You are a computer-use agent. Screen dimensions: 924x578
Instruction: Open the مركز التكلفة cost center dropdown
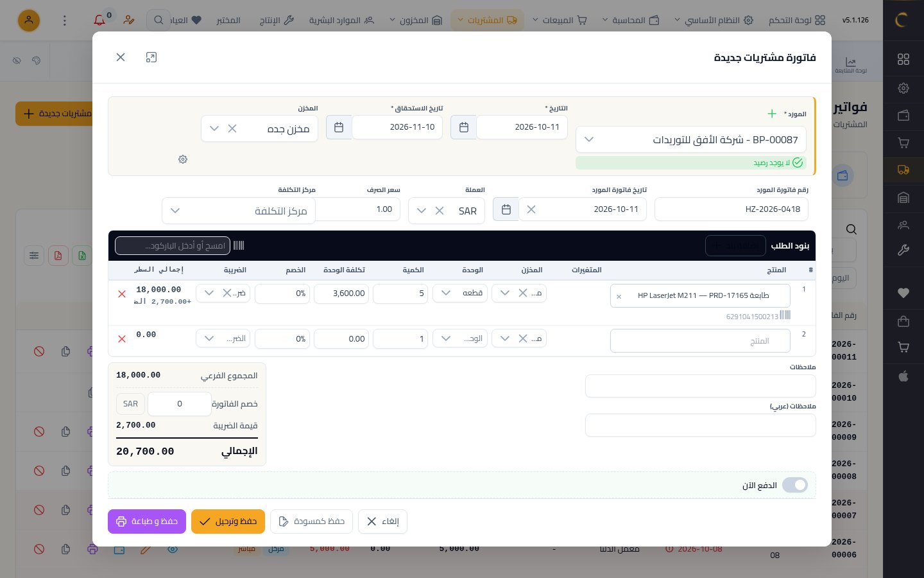(239, 211)
